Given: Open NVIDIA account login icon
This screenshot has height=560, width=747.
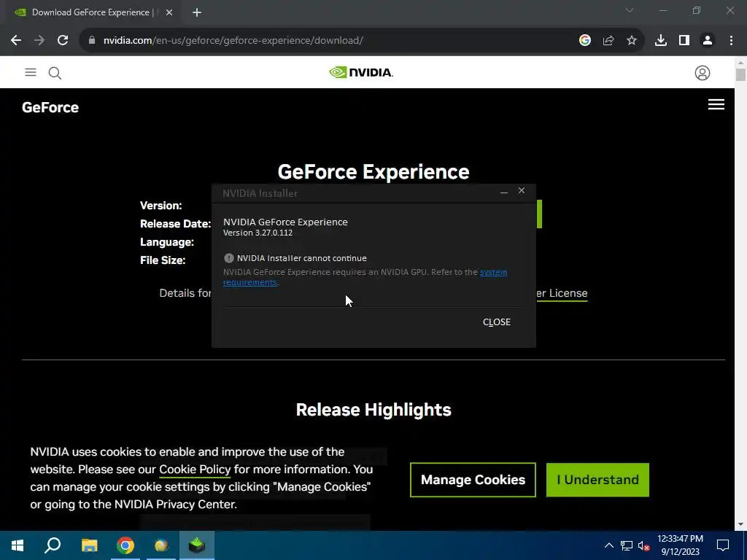Looking at the screenshot, I should (703, 73).
